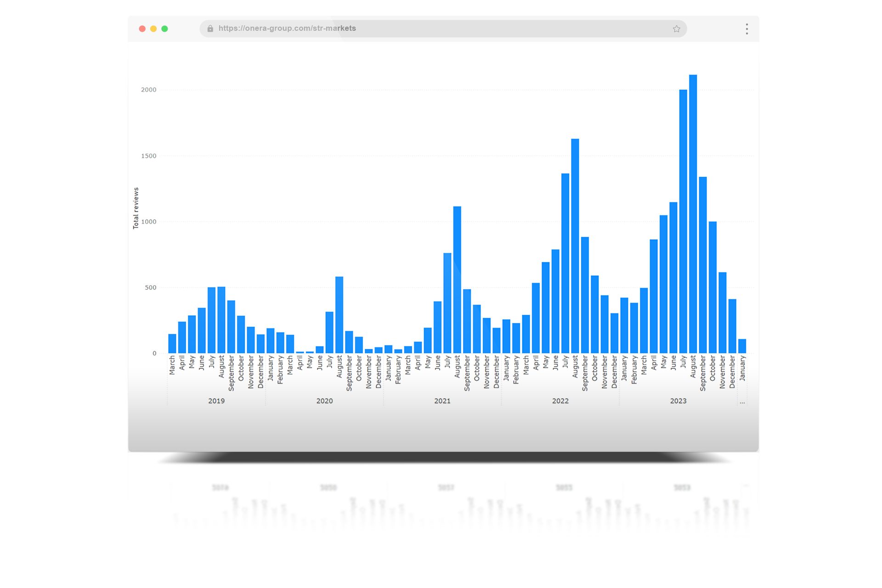Select the August 2020 bar

[x=339, y=315]
